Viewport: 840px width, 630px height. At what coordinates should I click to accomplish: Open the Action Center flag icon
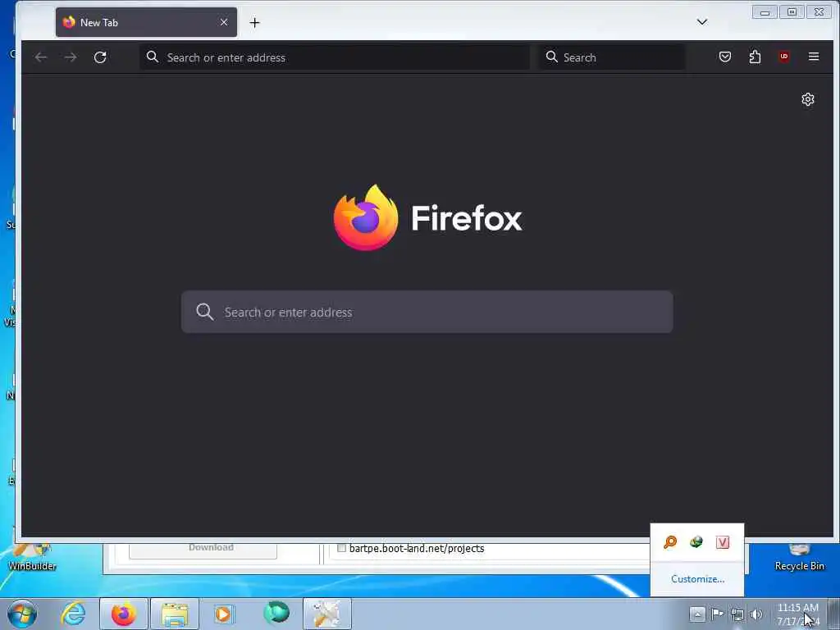(717, 614)
